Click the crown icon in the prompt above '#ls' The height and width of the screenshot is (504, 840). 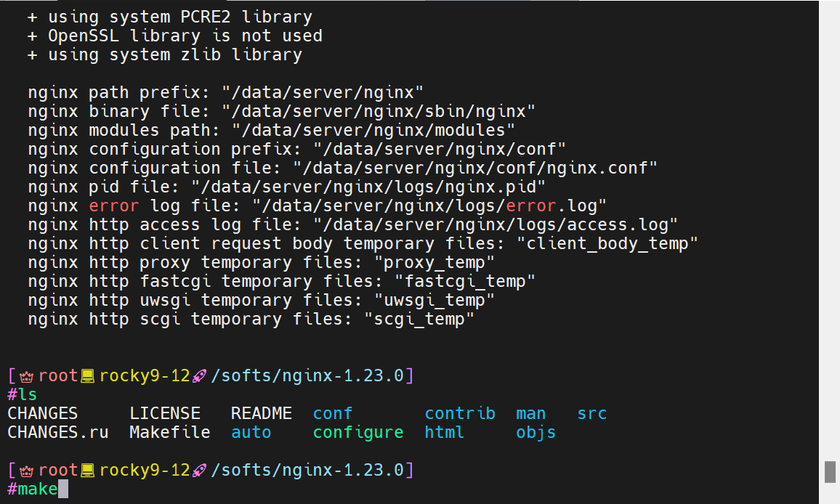(x=26, y=376)
